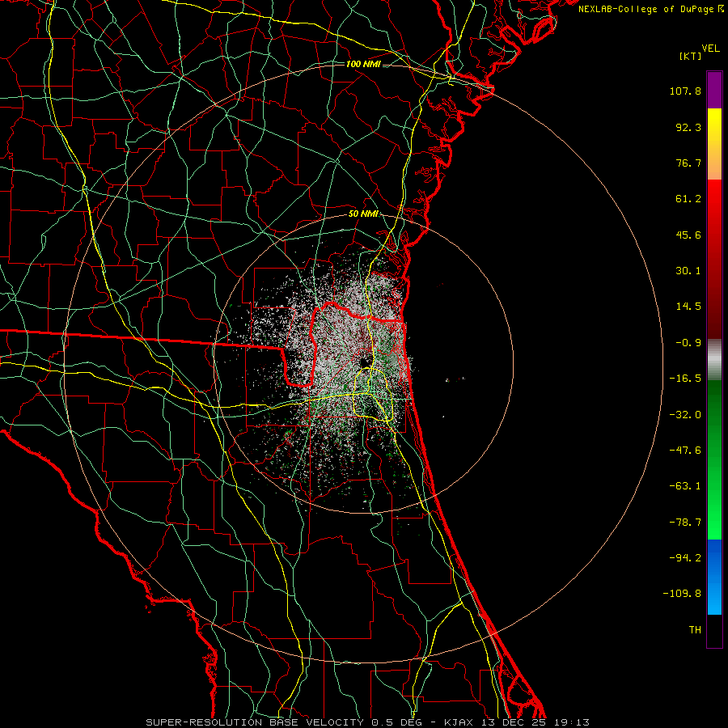Click the Super-Resolution Base Velocity caption
The image size is (728, 728).
coord(368,722)
